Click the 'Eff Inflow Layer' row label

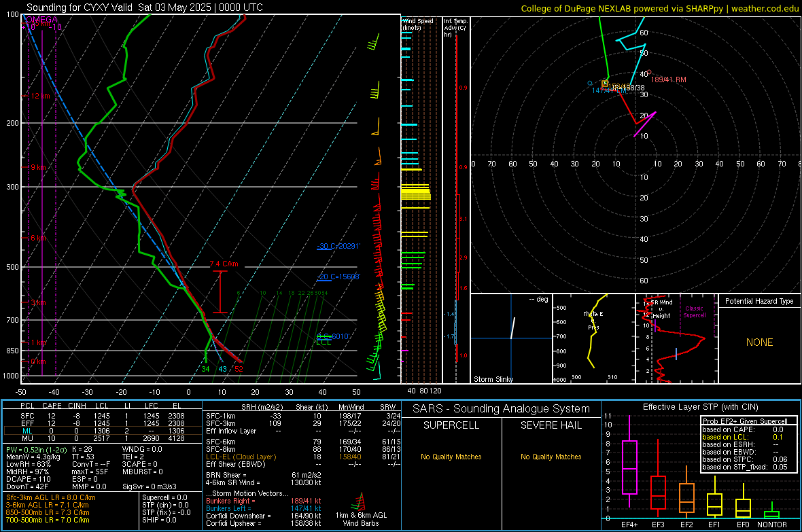231,431
